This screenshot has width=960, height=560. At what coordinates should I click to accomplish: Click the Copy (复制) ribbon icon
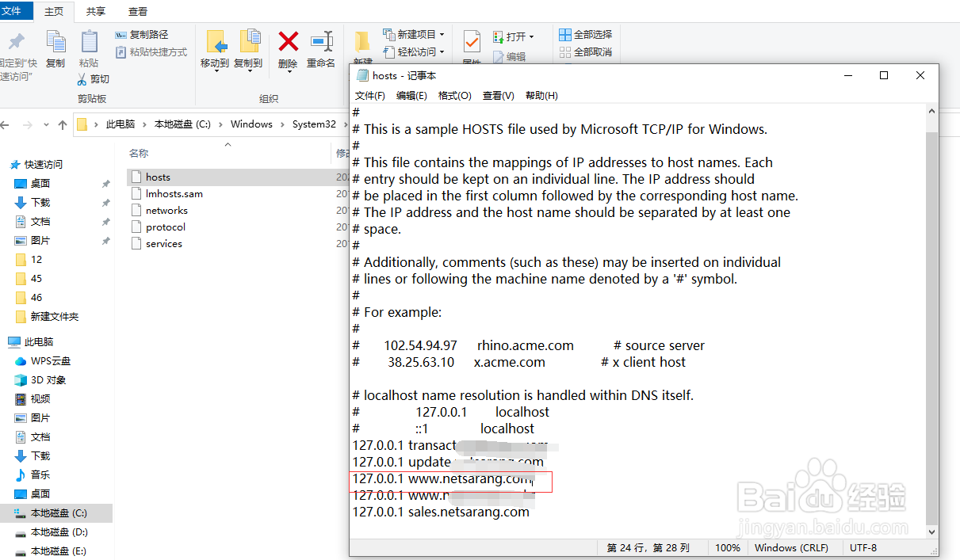(55, 42)
